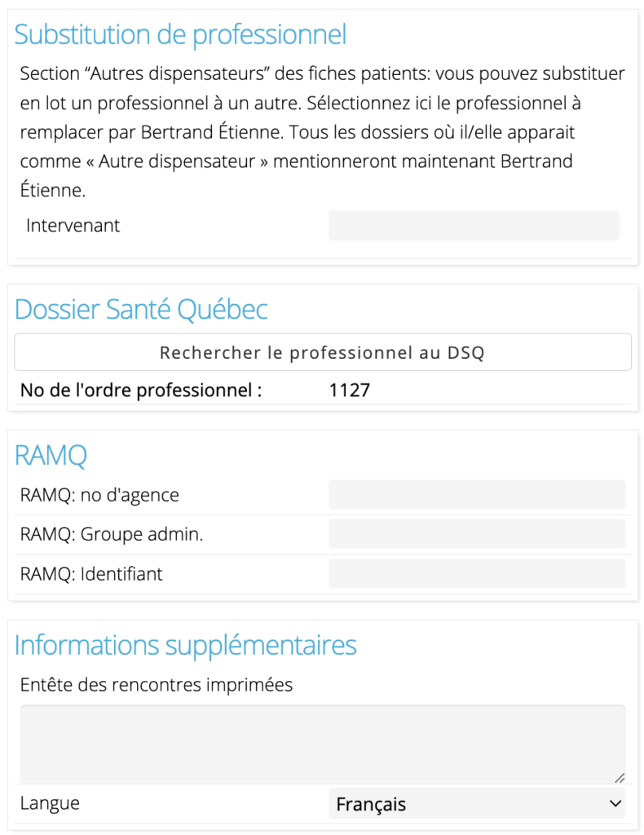Click the Informations supplémentaires heading
The image size is (644, 835).
pos(185,645)
